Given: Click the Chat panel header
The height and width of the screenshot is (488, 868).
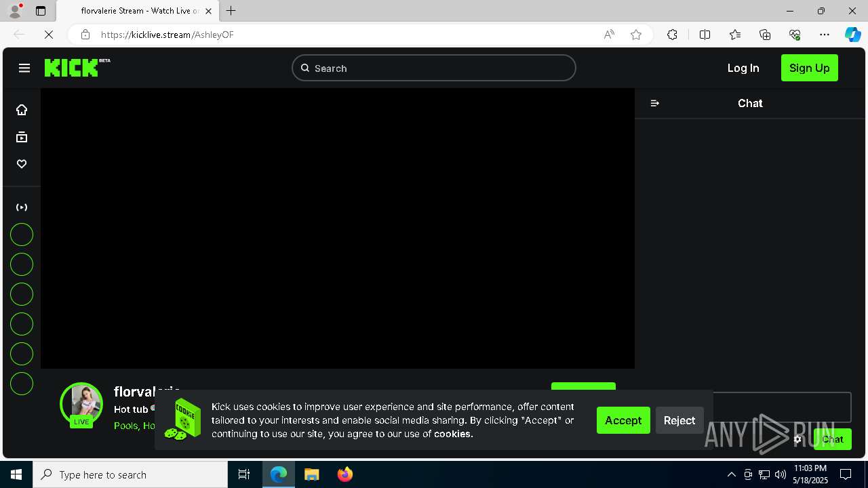Looking at the screenshot, I should click(x=750, y=103).
